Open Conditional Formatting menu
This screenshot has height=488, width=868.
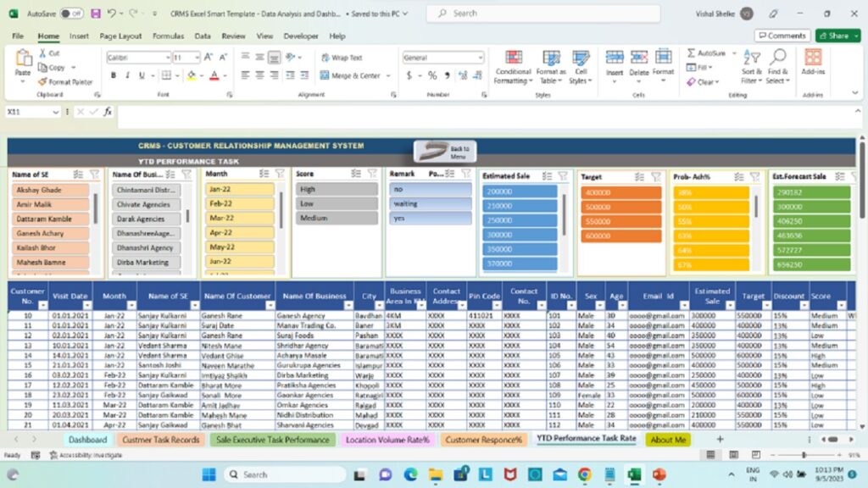[513, 67]
